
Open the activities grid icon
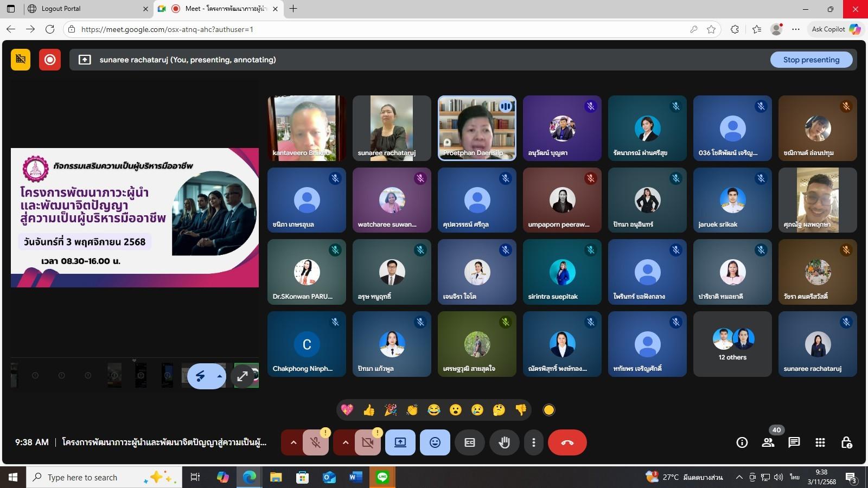click(x=820, y=442)
